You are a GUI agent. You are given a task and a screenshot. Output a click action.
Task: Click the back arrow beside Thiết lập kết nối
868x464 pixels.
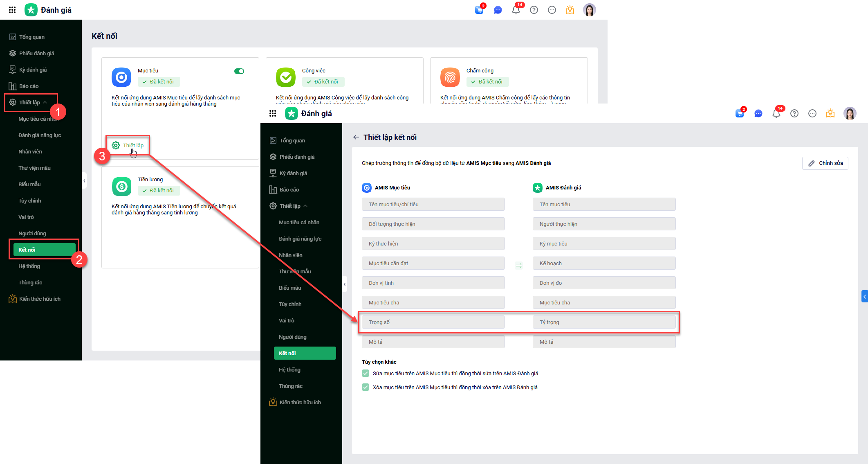[x=356, y=137]
